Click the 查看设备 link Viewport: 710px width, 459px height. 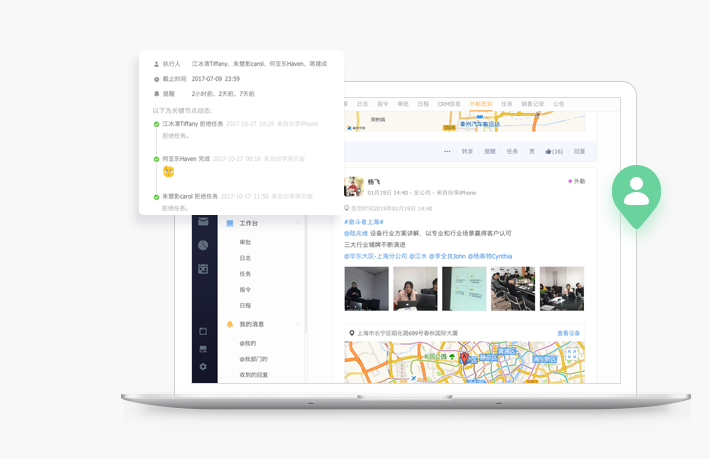(568, 333)
